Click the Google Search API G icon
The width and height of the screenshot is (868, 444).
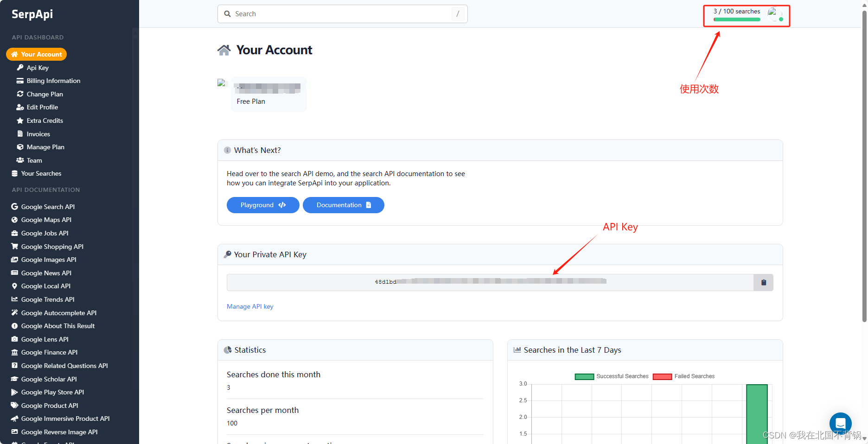point(14,207)
